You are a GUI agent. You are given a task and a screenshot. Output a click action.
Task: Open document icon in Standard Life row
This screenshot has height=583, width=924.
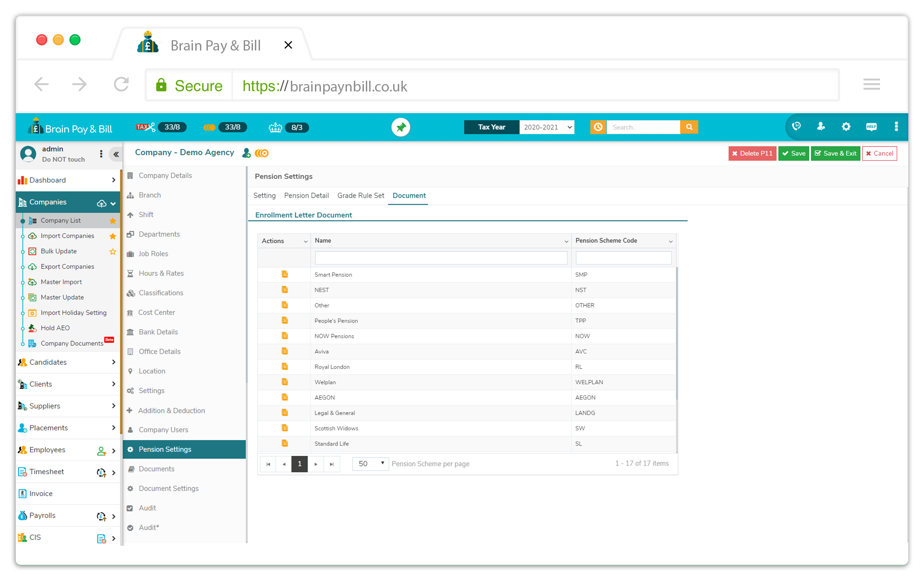tap(285, 443)
